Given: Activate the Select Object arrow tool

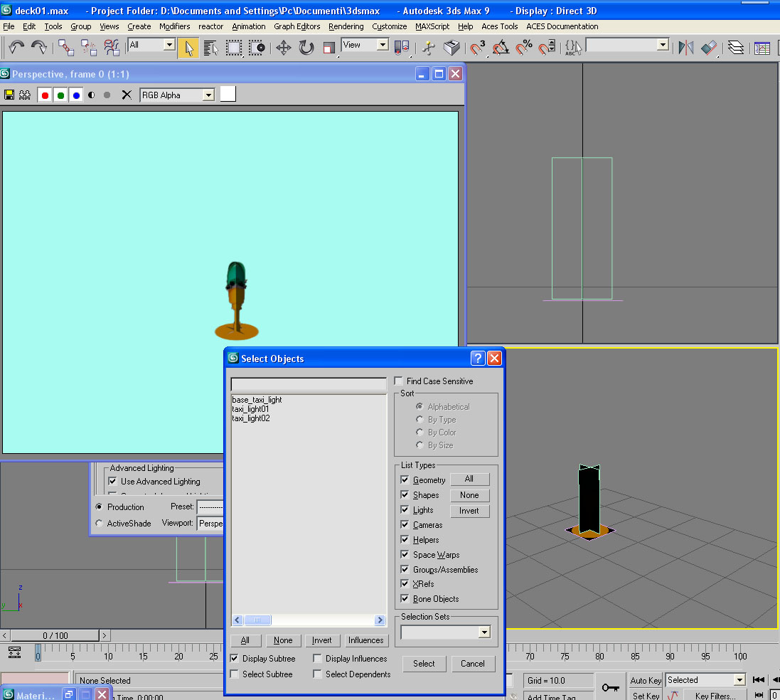Looking at the screenshot, I should pyautogui.click(x=188, y=48).
